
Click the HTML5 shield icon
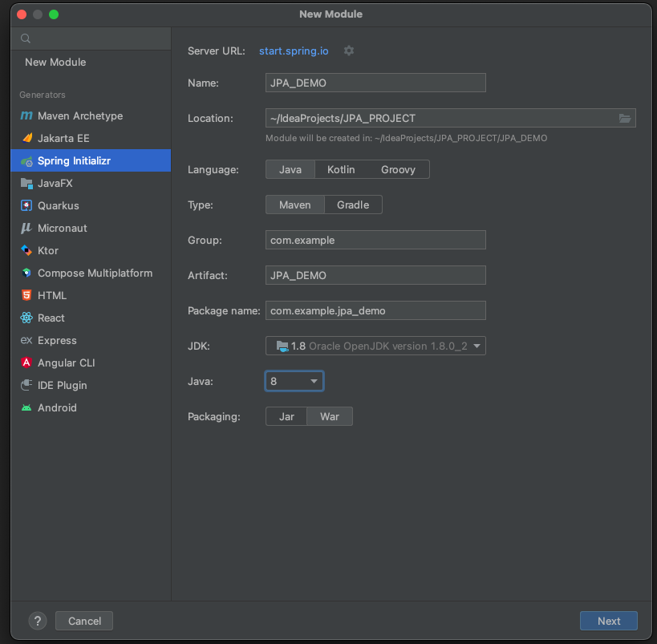point(26,295)
